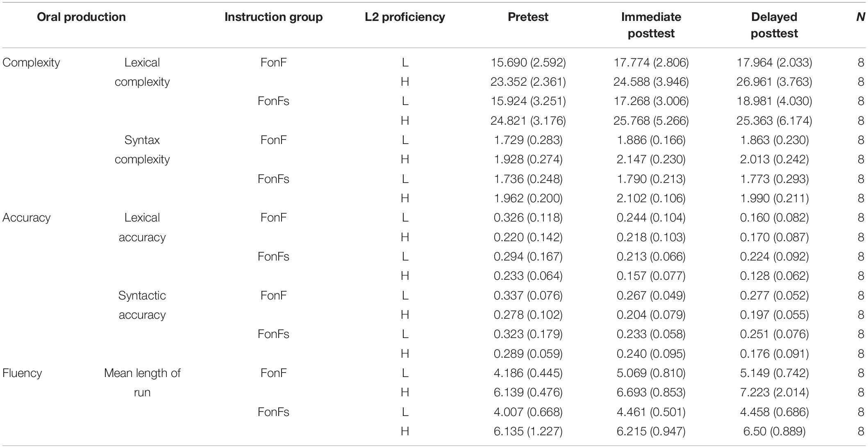The image size is (868, 448).
Task: Select the Fluency row label
Action: pyautogui.click(x=22, y=373)
